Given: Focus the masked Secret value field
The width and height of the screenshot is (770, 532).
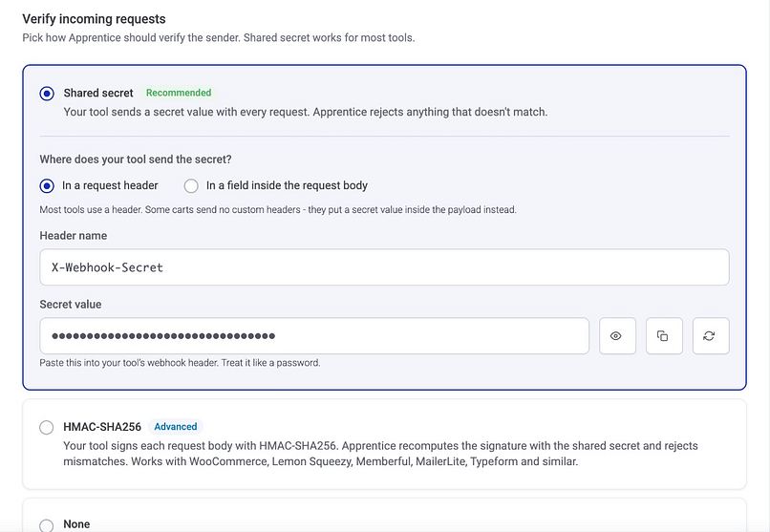Looking at the screenshot, I should click(x=314, y=335).
